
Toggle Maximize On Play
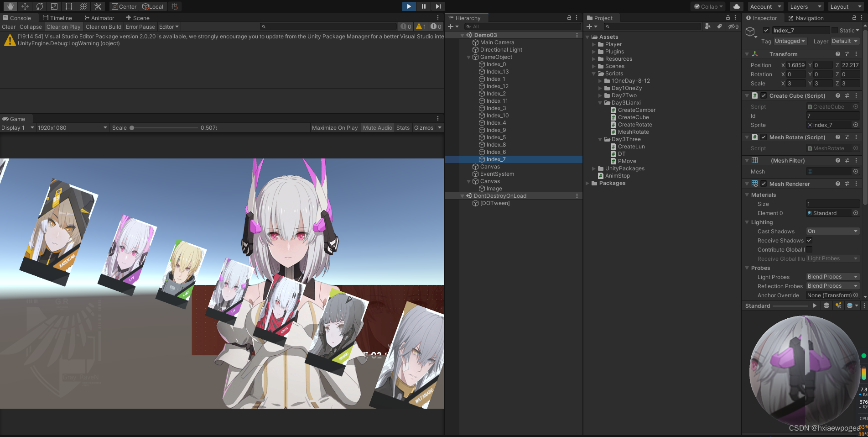pos(335,128)
